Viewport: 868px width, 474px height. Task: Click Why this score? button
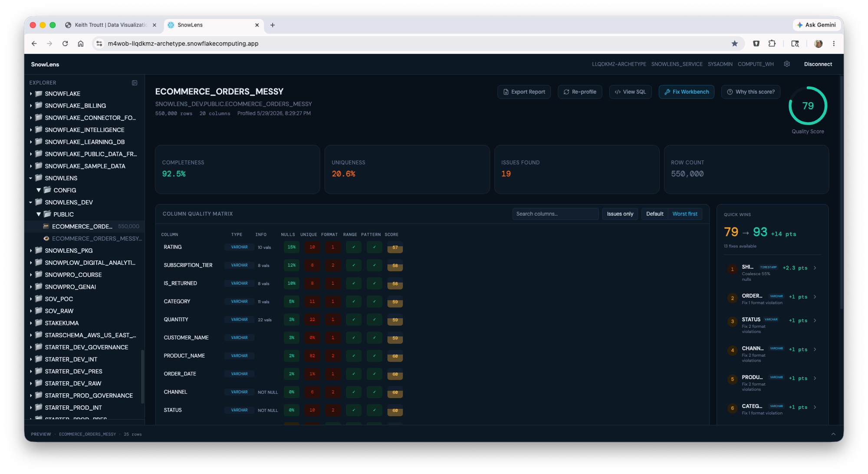750,92
